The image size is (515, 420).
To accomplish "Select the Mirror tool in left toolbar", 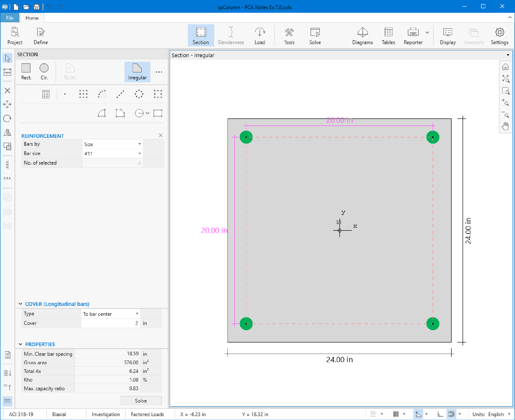I will pyautogui.click(x=8, y=132).
